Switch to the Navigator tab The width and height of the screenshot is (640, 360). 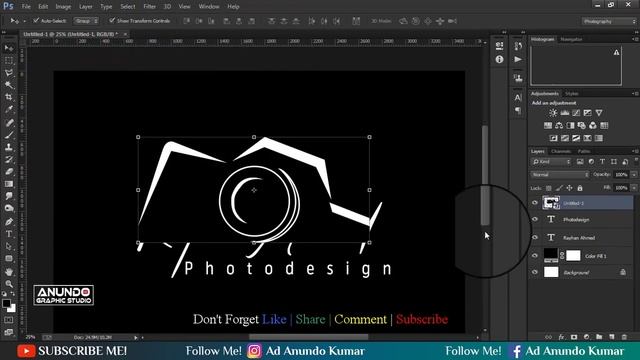[571, 39]
